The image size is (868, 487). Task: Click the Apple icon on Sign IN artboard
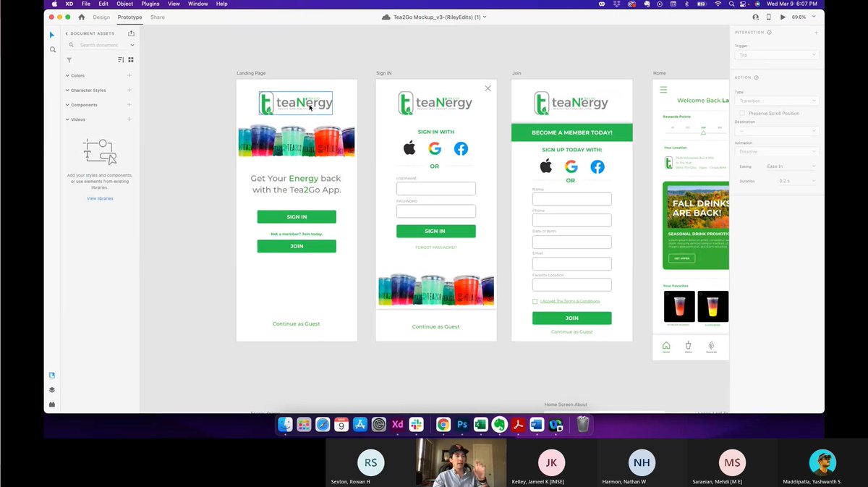[x=409, y=148]
